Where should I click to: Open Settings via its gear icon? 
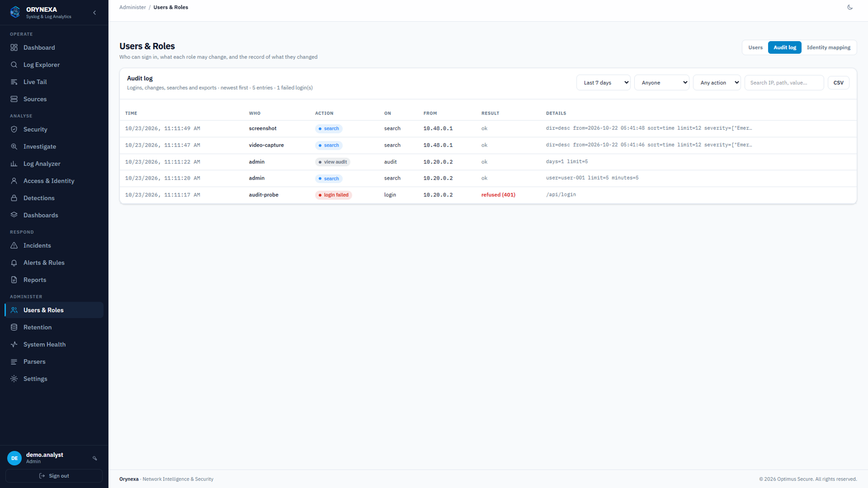[x=14, y=379]
